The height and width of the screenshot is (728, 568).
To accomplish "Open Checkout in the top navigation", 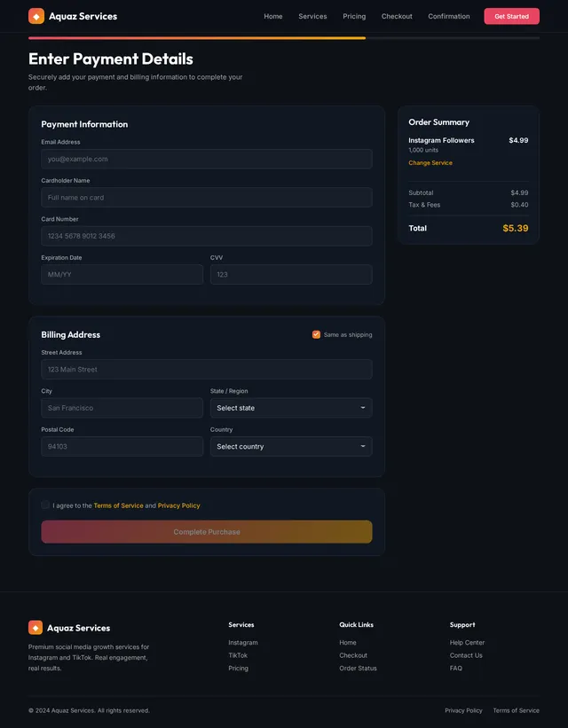I will 397,16.
